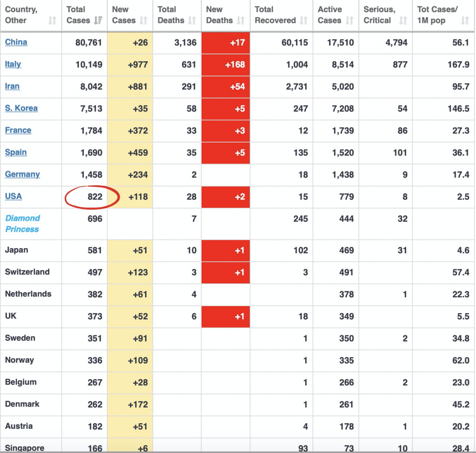Click the sort icon on Country, Other column

[x=52, y=21]
